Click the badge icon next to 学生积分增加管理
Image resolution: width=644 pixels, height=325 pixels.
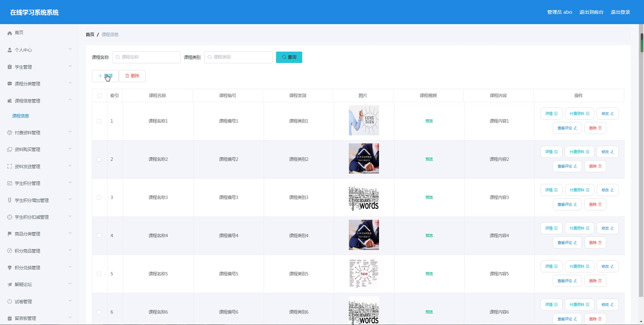click(10, 200)
